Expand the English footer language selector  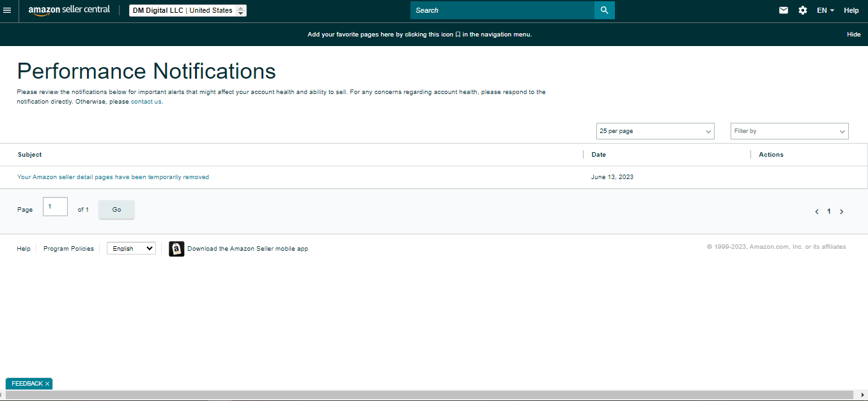coord(131,249)
